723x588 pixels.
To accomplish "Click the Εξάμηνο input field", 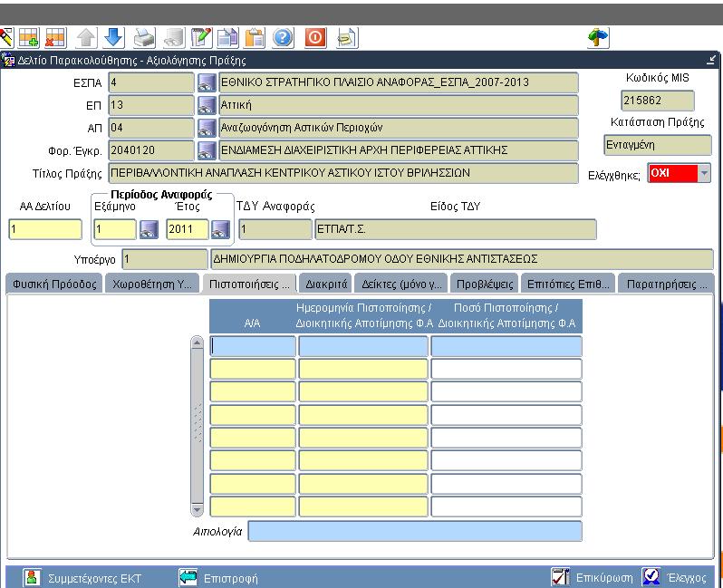I will click(115, 229).
